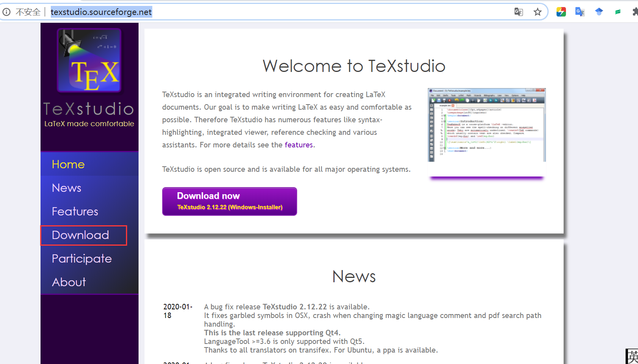Click the TeXstudio TEX logo

pos(89,60)
